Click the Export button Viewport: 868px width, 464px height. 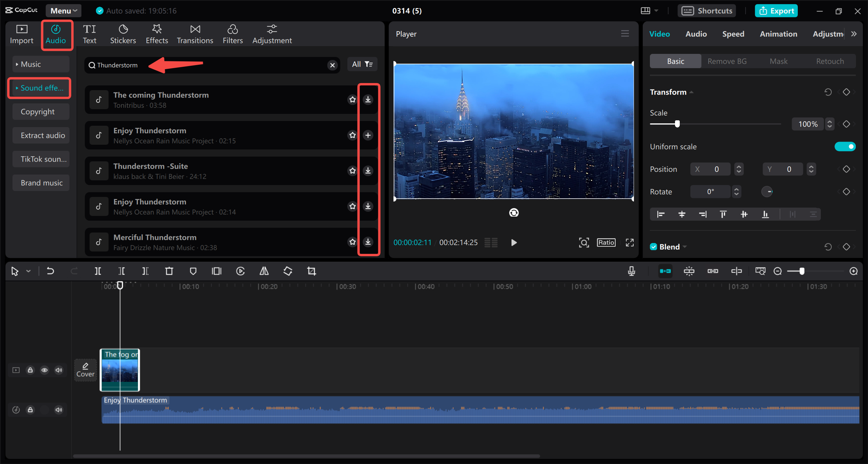coord(776,11)
